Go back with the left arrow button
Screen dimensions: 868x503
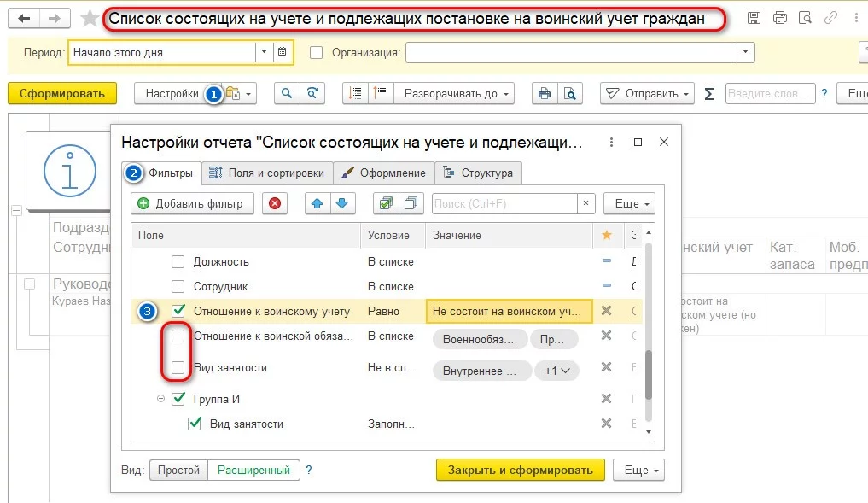[x=24, y=18]
